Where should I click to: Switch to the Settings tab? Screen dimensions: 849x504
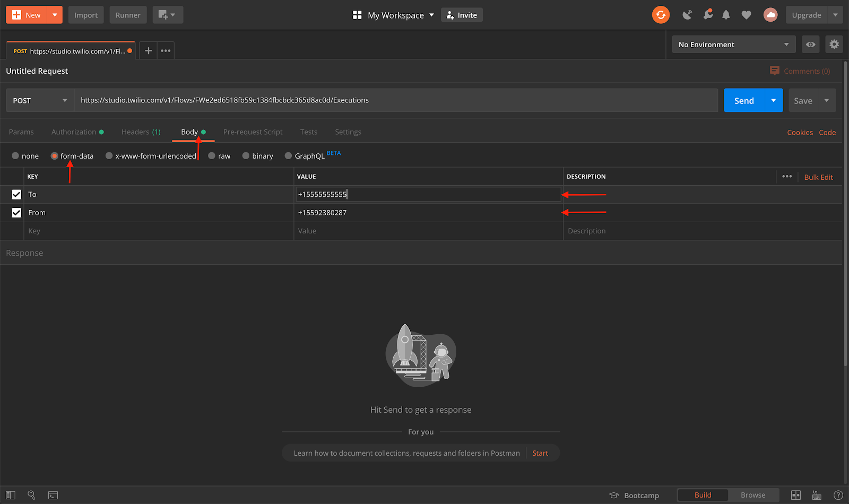[x=348, y=132]
